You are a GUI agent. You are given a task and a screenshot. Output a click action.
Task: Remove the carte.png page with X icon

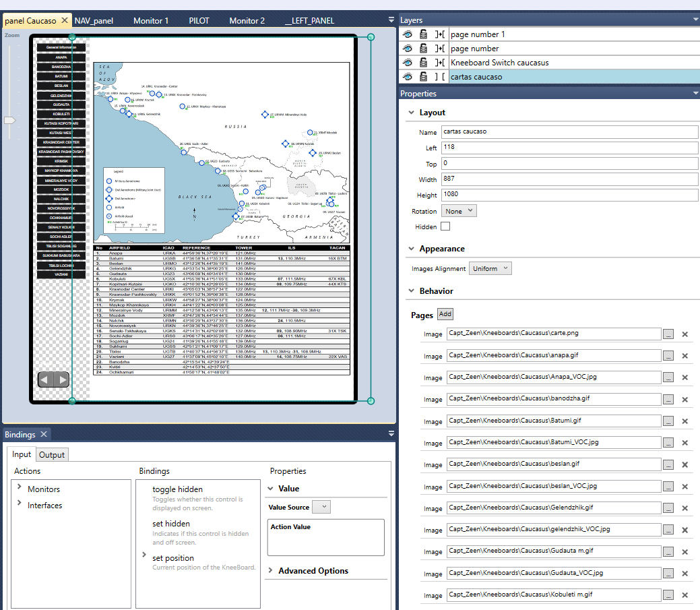tap(685, 334)
